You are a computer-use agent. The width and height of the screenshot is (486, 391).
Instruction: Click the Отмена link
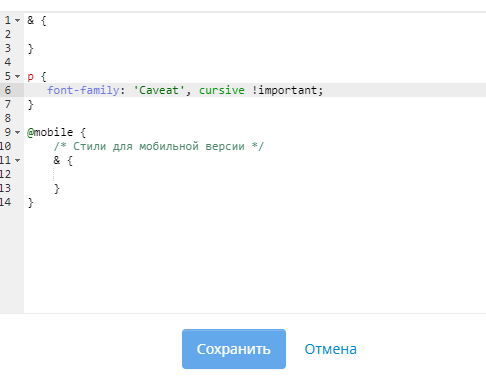tap(330, 349)
